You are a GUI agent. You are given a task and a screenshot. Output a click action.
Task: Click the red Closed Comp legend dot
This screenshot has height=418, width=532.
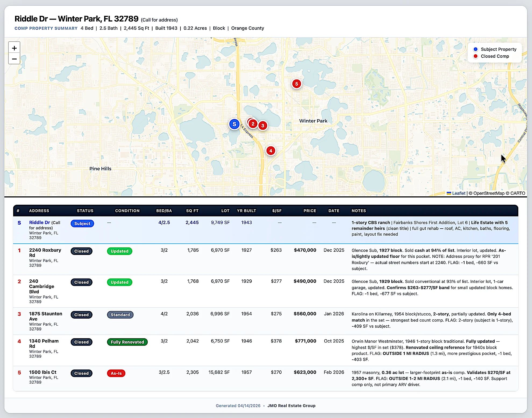476,56
